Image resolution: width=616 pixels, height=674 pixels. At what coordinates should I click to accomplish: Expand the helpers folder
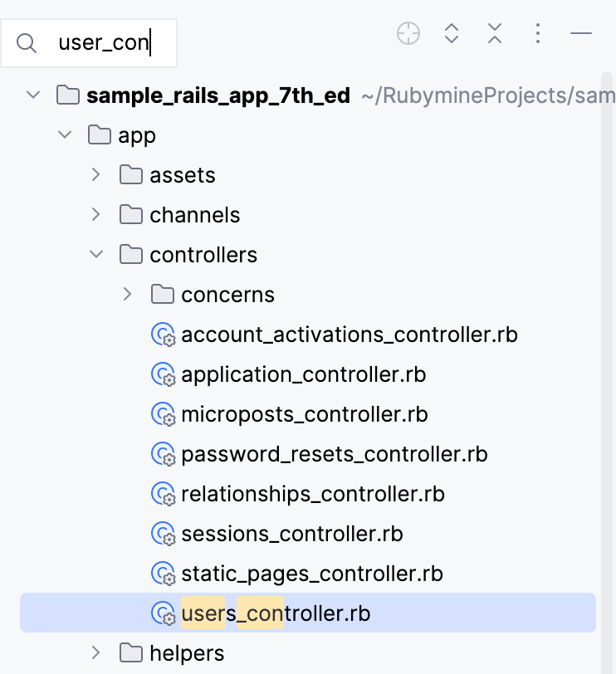pos(95,653)
